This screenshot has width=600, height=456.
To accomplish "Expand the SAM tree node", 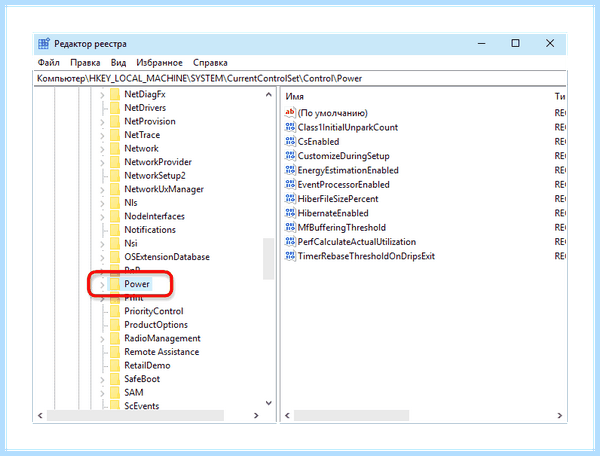I will (102, 393).
